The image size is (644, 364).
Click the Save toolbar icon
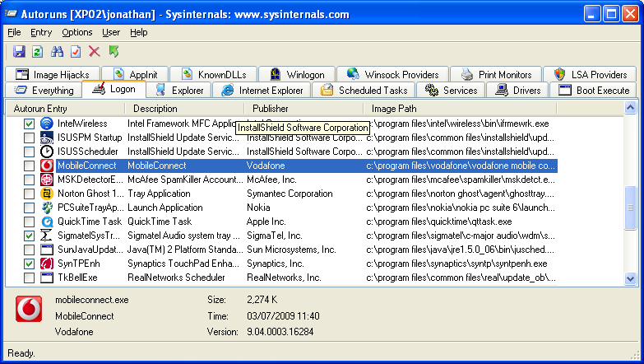[x=19, y=51]
